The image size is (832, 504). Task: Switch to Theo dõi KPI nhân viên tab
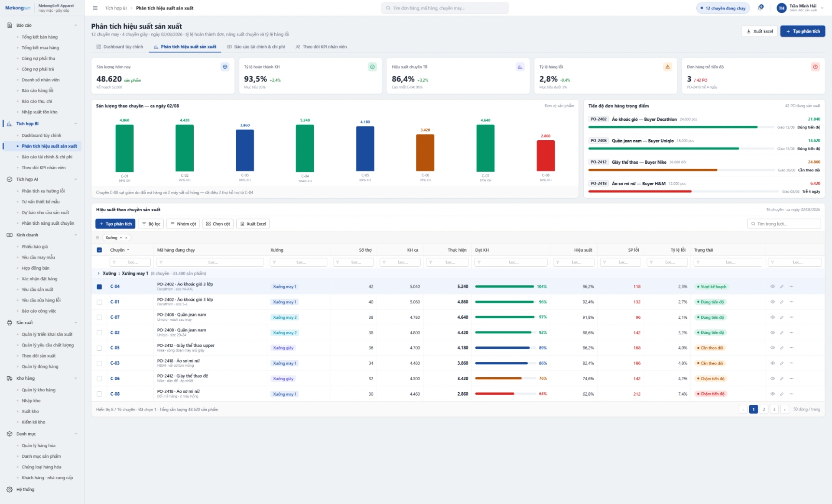[321, 47]
